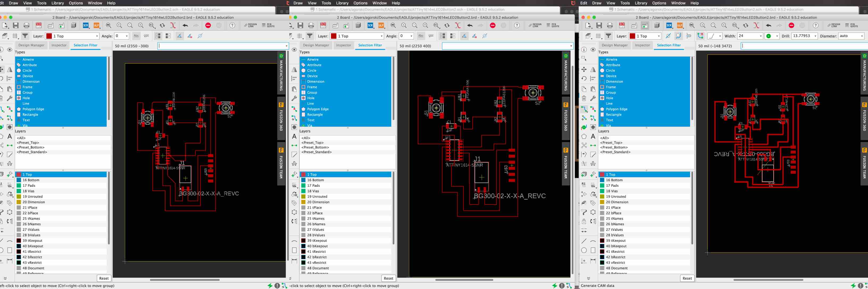868x289 pixels.
Task: Click Reset button in right window
Action: 687,278
